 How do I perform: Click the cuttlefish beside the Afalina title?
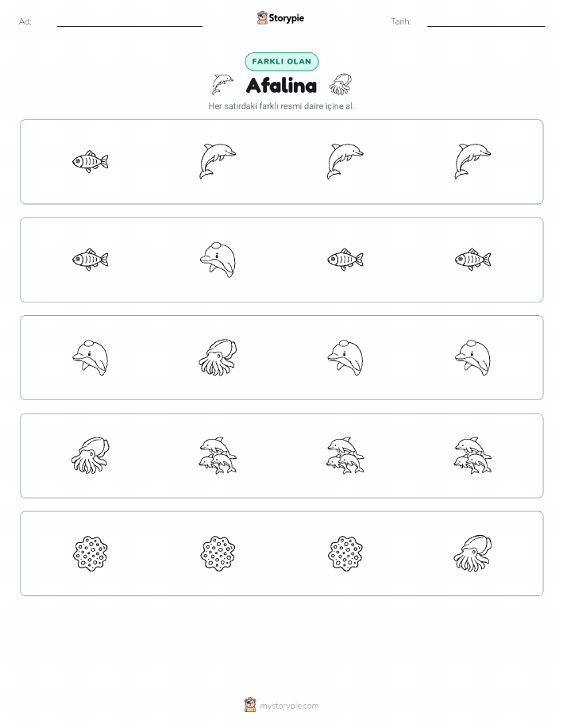tap(341, 84)
